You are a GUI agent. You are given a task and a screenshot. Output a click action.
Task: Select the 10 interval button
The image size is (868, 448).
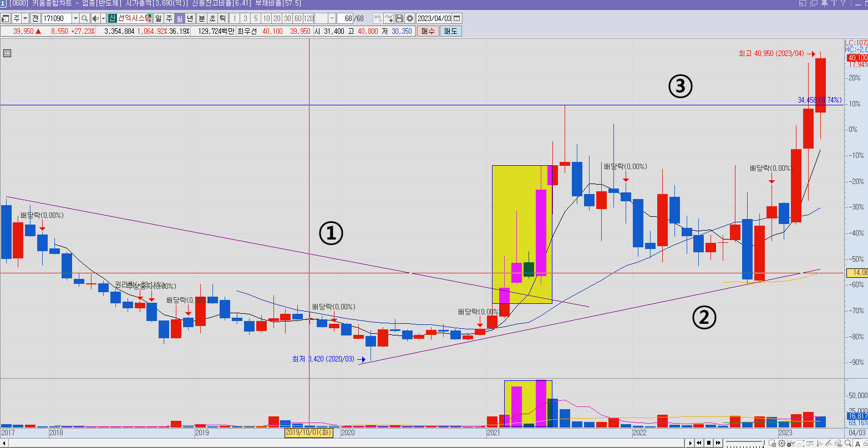266,18
